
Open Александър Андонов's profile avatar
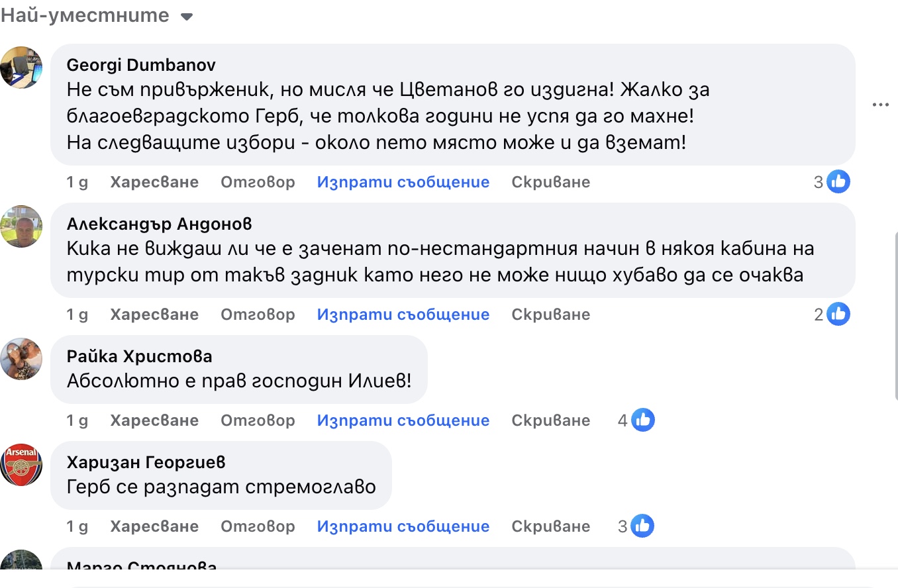(x=21, y=226)
